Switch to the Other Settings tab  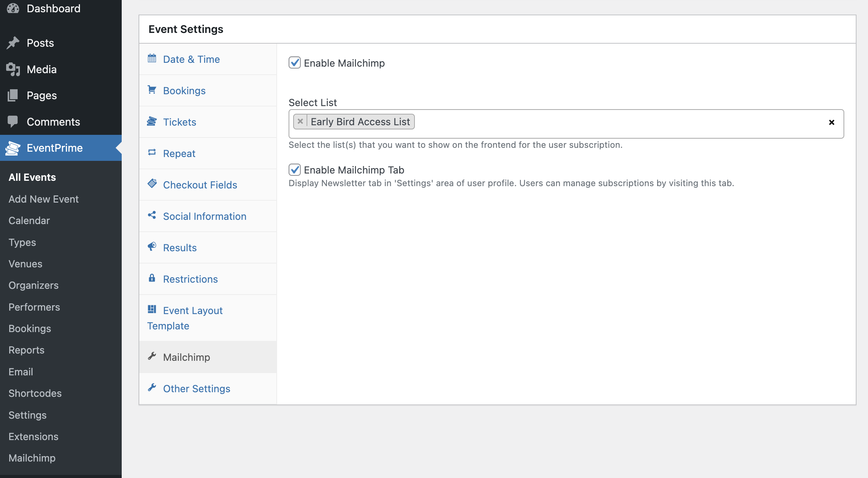(x=196, y=389)
